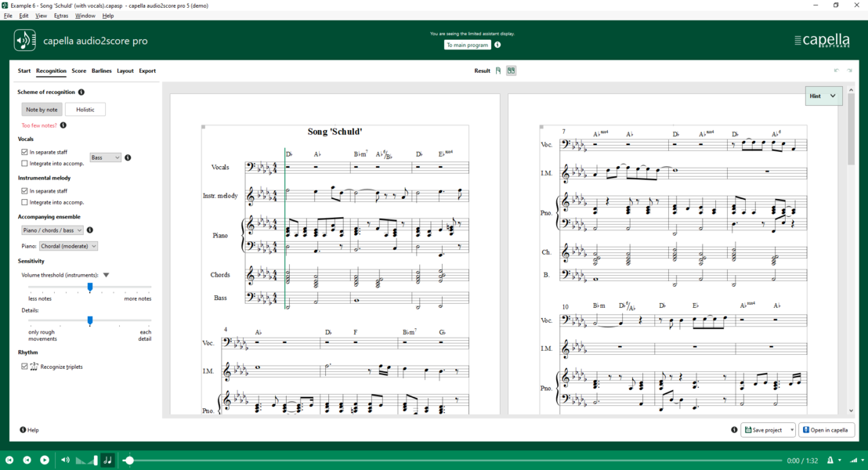
Task: Switch to the Barlines tab
Action: pyautogui.click(x=101, y=70)
